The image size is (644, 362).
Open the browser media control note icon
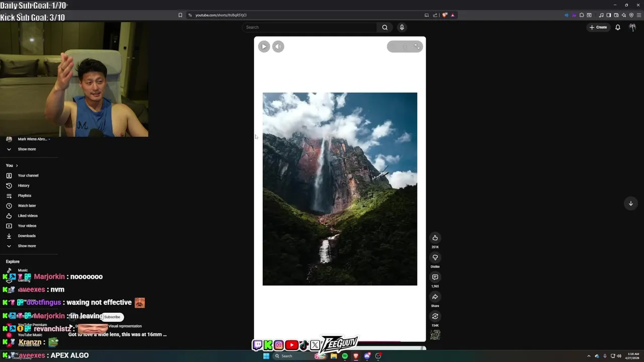tap(601, 15)
